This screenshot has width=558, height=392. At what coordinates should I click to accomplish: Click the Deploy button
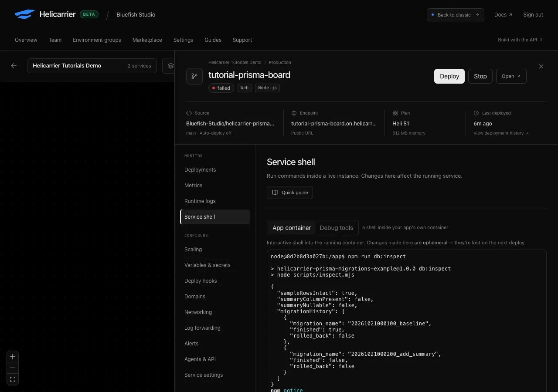(x=449, y=76)
